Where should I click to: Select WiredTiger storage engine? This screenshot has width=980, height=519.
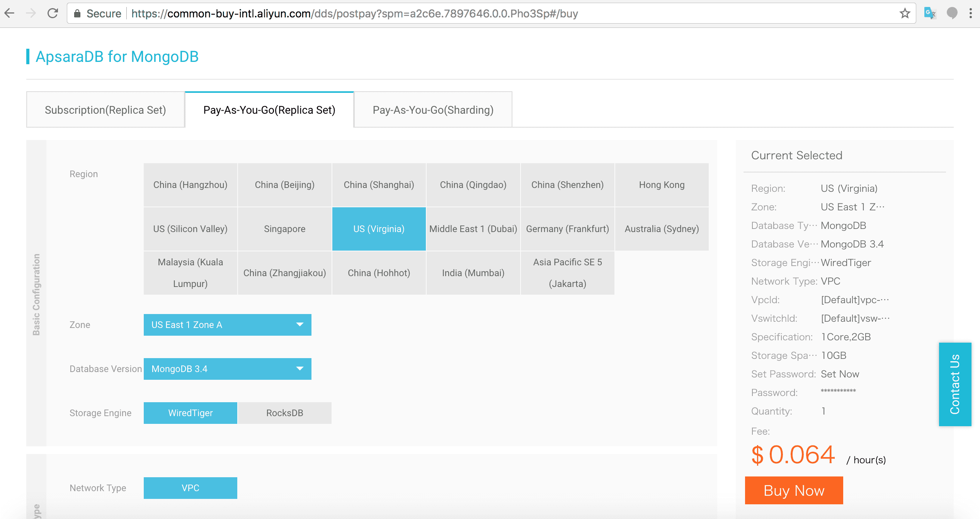coord(191,413)
